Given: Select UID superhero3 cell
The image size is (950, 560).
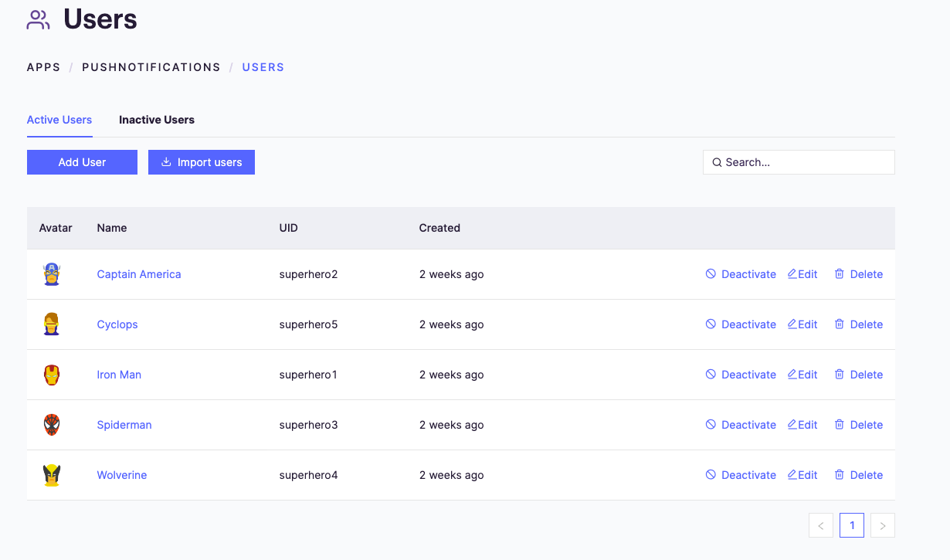Looking at the screenshot, I should point(309,425).
